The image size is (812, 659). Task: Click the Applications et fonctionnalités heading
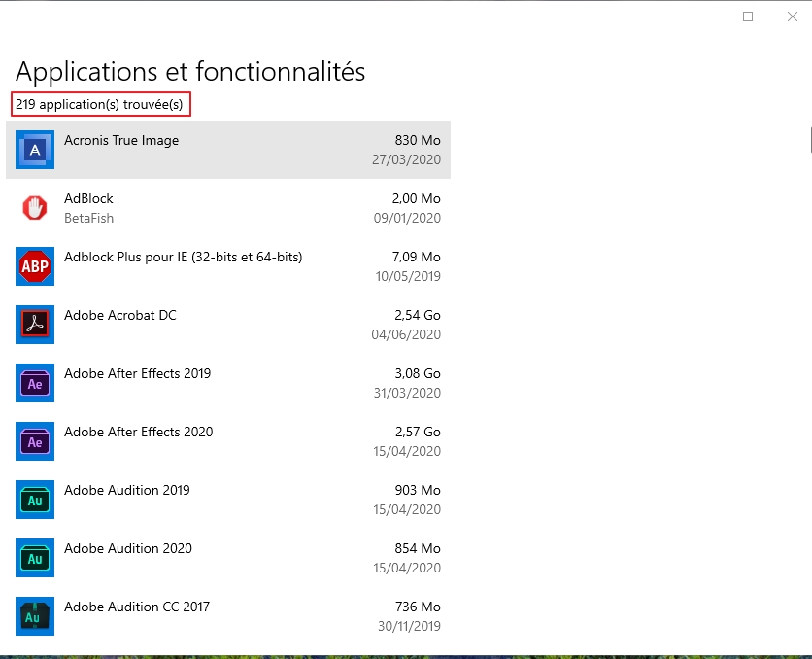pyautogui.click(x=190, y=72)
